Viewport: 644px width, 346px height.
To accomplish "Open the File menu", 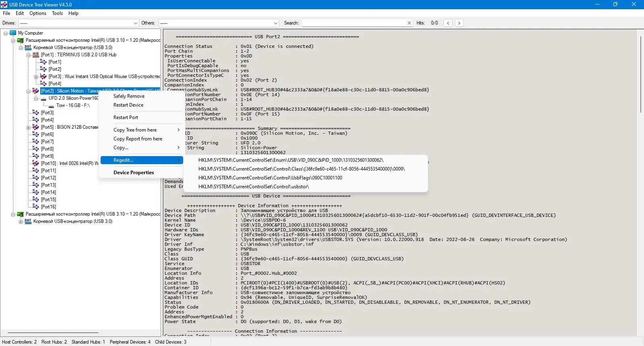I will pyautogui.click(x=6, y=13).
